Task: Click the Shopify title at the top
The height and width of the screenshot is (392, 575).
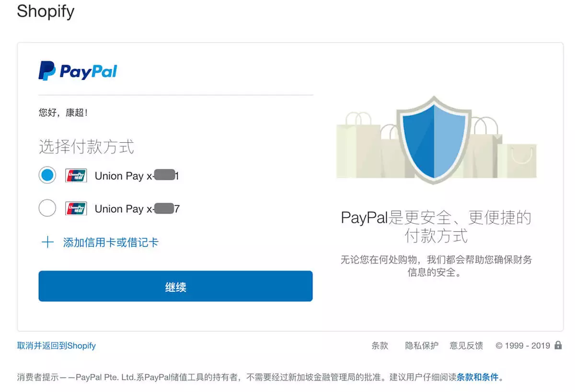Action: click(46, 11)
